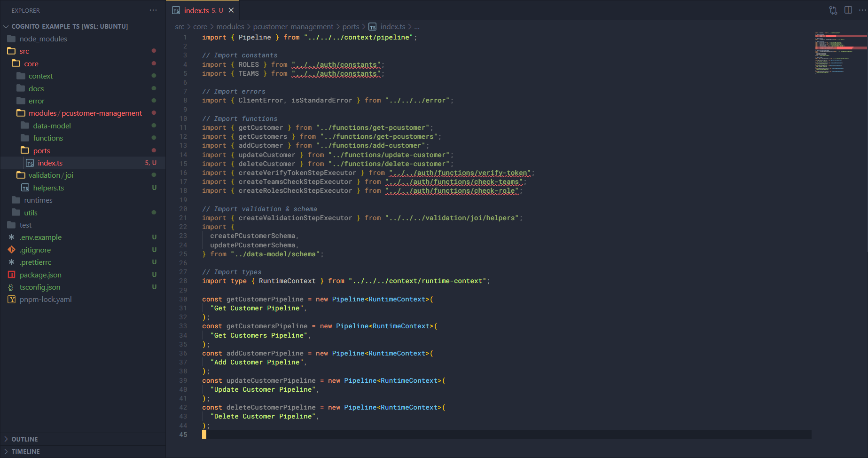
Task: Open helpers.ts file in explorer
Action: click(48, 188)
